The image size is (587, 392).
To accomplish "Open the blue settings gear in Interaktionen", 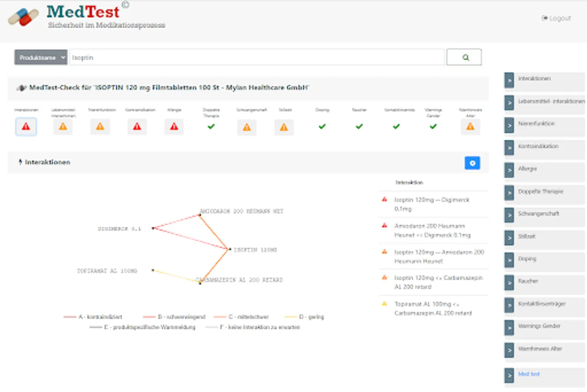I will [472, 163].
